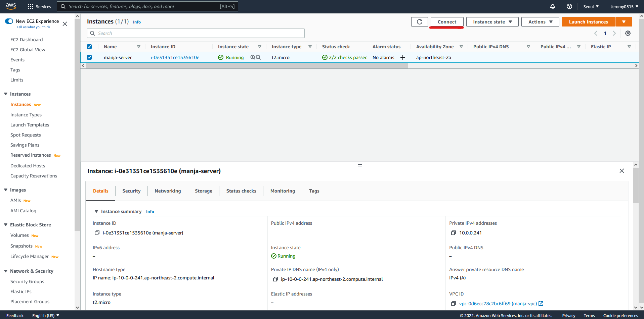Add alarm plus icon for manja-server
This screenshot has width=644, height=319.
(x=403, y=57)
